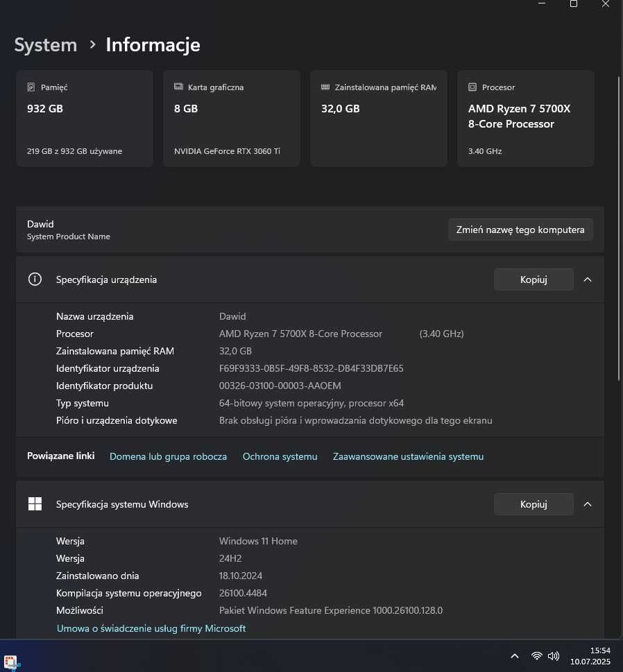Click the Informacje breadcrumb title
623x672 pixels.
153,44
